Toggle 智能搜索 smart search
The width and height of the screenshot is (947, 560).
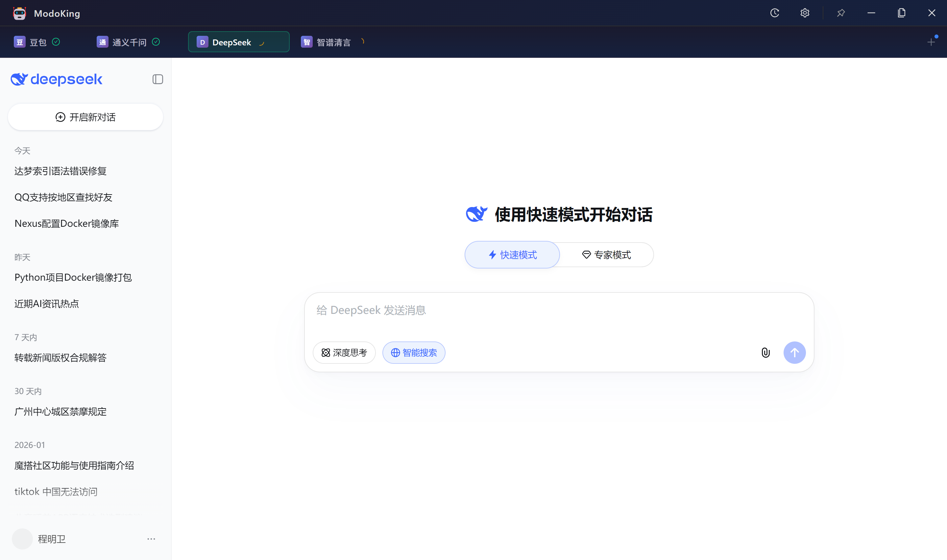click(x=414, y=352)
